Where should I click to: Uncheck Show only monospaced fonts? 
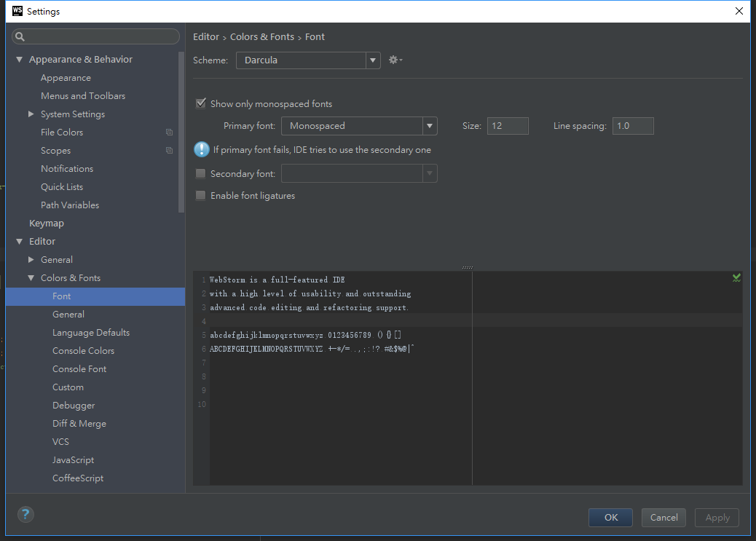pos(201,104)
